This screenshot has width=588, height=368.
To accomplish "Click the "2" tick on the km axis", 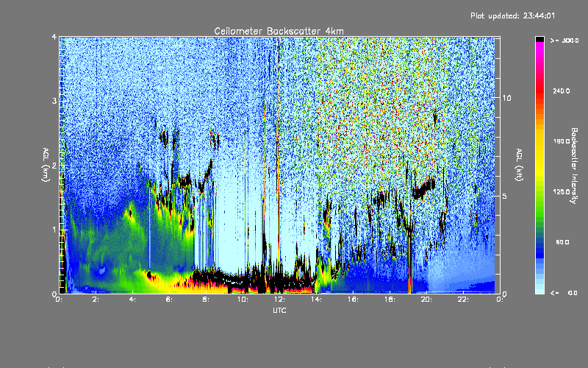I will coord(54,166).
